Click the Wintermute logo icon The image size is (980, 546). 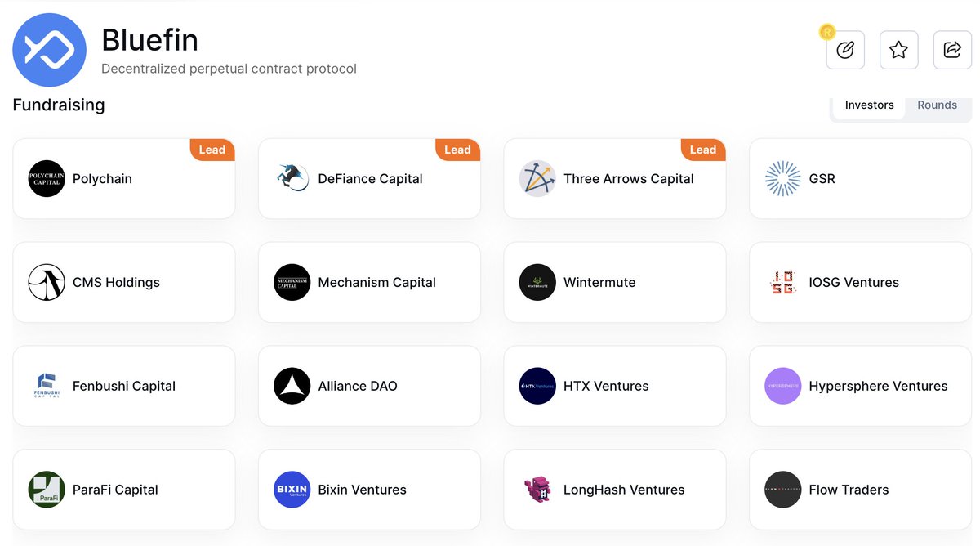click(537, 282)
